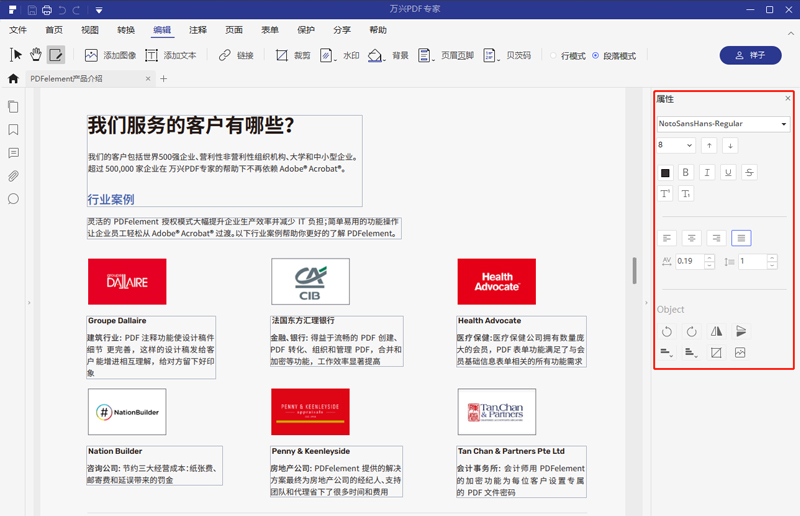
Task: Crop the selected object
Action: (716, 352)
